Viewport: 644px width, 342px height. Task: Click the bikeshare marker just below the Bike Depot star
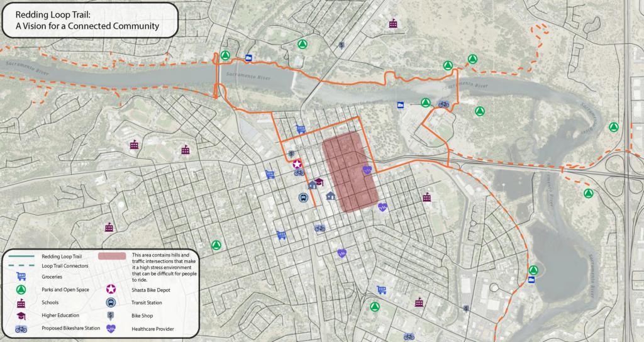pyautogui.click(x=299, y=172)
